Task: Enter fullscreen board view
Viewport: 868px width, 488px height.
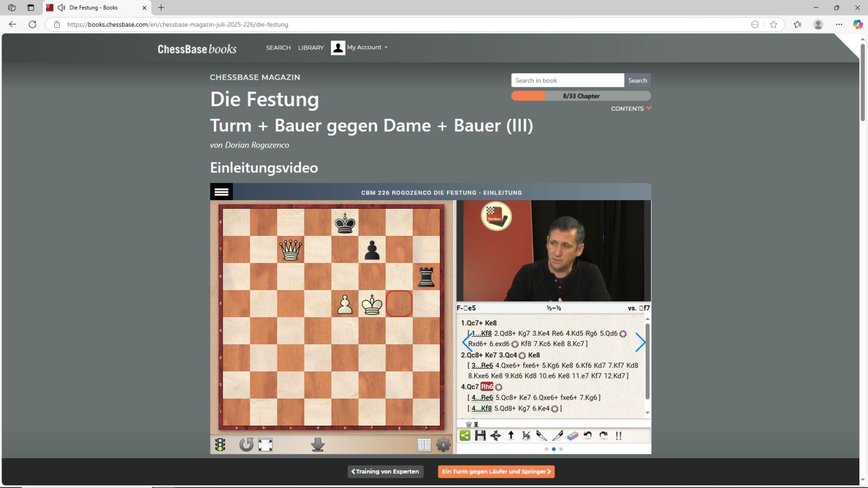Action: click(x=265, y=445)
